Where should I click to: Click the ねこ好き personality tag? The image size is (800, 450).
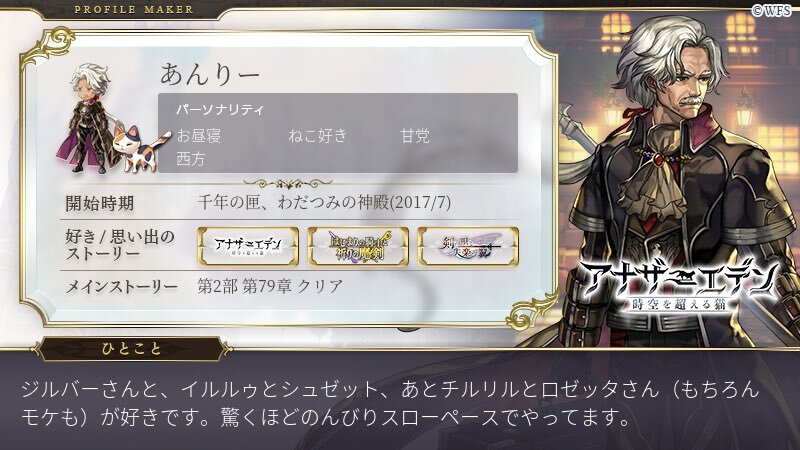317,136
